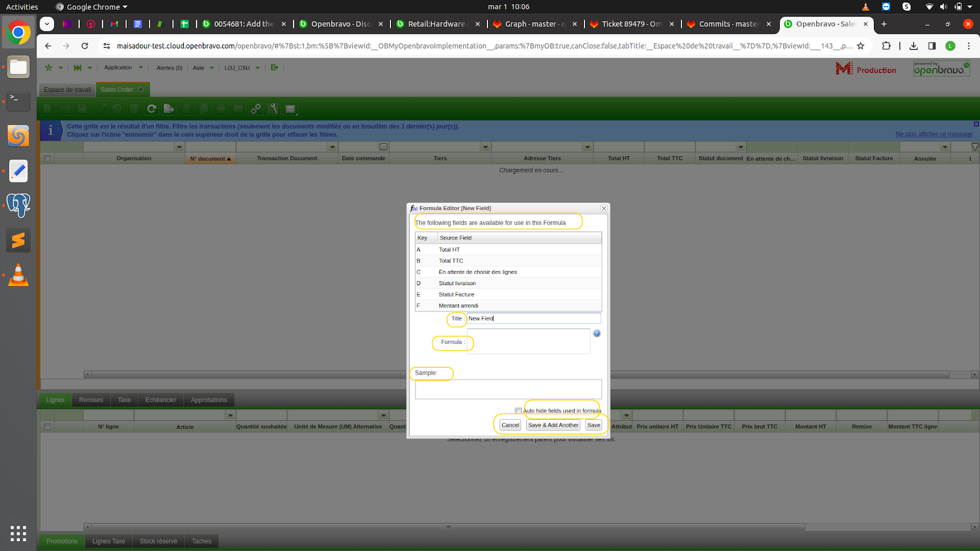The width and height of the screenshot is (980, 551).
Task: Tick the select-all checkbox in the Lignes grid
Action: (x=47, y=427)
